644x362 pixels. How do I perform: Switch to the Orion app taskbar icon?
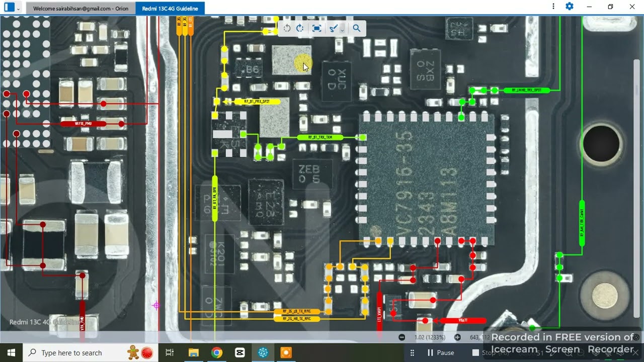click(263, 352)
